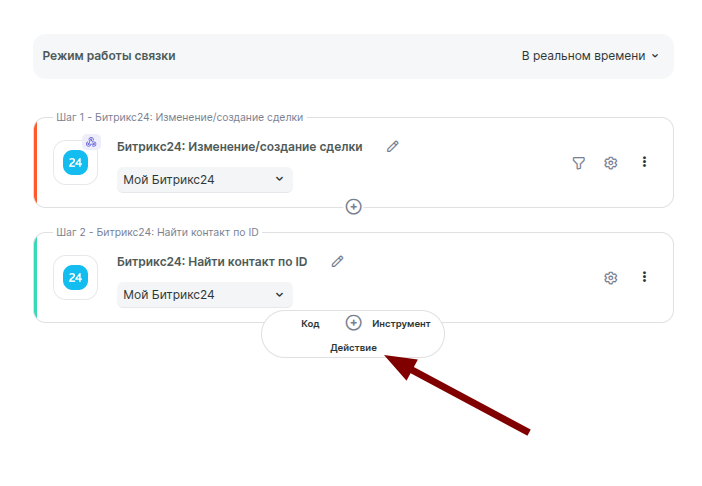
Task: Edit the step 1 title with pencil icon
Action: (x=393, y=146)
